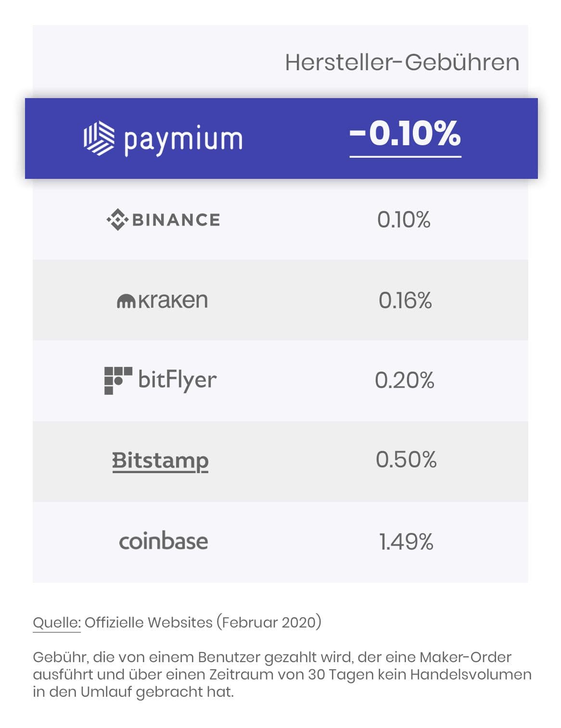Click the paymium wordmark text
The image size is (561, 728).
click(x=183, y=139)
